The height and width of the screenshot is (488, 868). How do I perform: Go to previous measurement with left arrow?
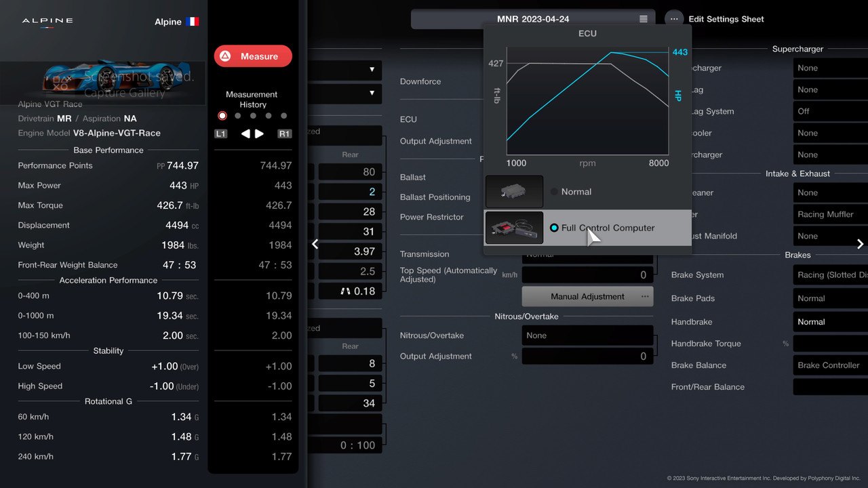245,134
